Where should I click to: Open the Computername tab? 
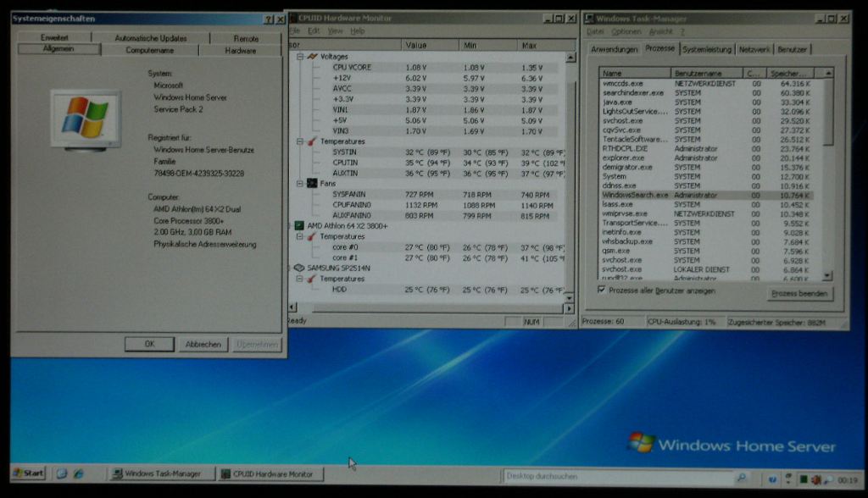coord(149,50)
